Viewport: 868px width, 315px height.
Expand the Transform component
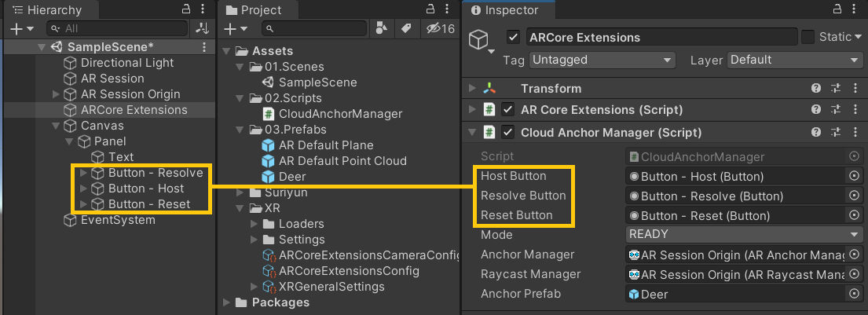point(472,89)
